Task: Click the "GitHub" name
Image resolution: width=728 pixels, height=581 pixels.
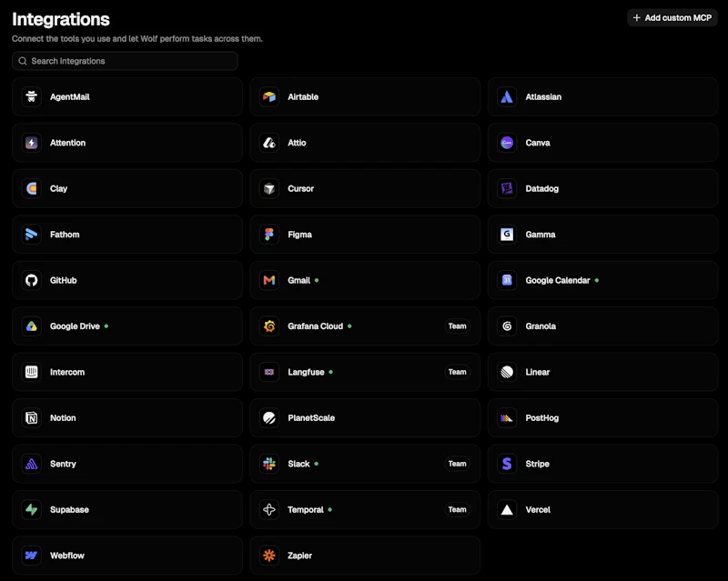Action: pos(64,280)
